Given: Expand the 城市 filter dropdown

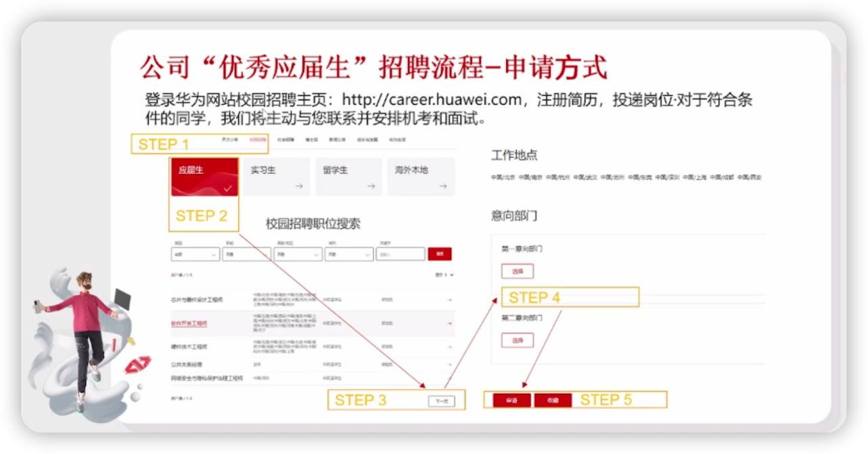Looking at the screenshot, I should (x=349, y=254).
